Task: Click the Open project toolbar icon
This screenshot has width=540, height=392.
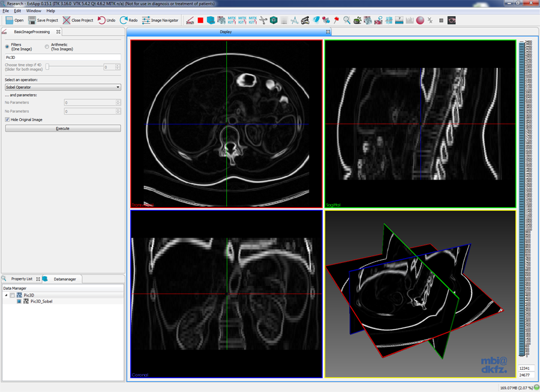Action: 9,20
